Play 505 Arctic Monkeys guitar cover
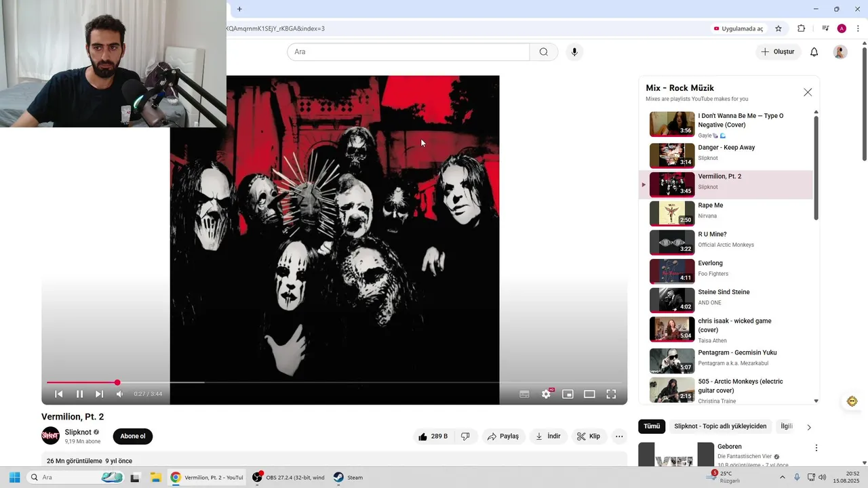The height and width of the screenshot is (488, 868). coord(726,390)
